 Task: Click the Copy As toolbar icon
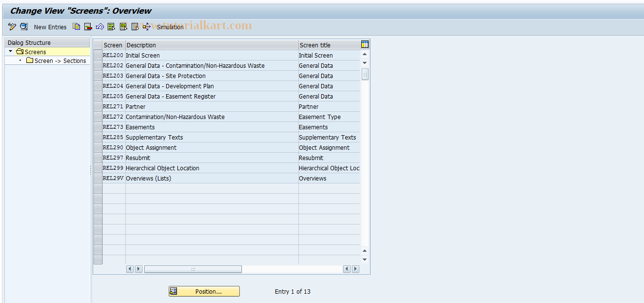point(77,27)
